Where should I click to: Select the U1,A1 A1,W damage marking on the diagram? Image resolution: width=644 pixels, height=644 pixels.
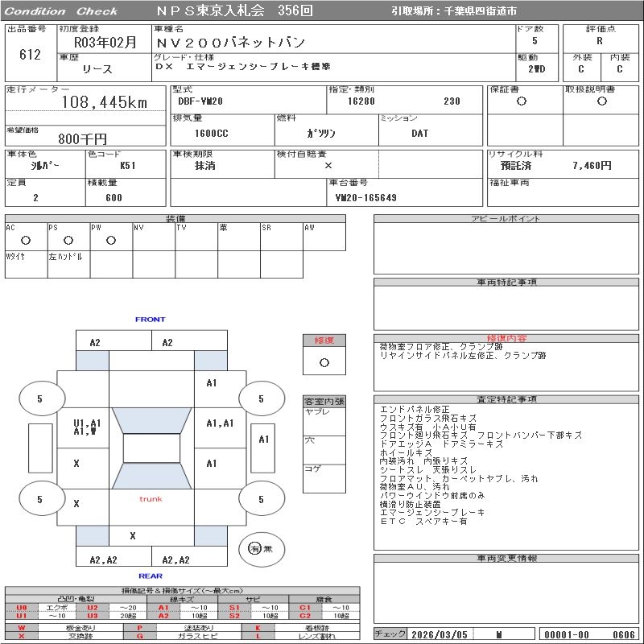[x=87, y=427]
